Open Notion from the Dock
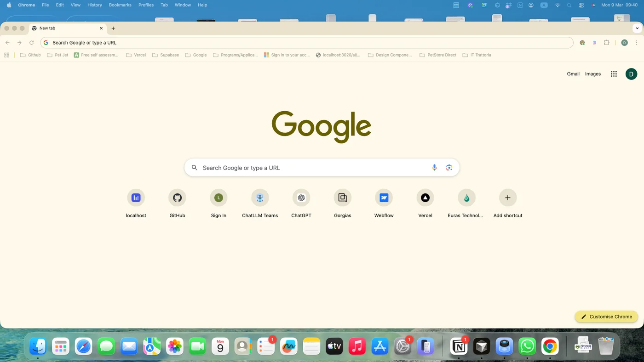The height and width of the screenshot is (362, 644). point(459,346)
